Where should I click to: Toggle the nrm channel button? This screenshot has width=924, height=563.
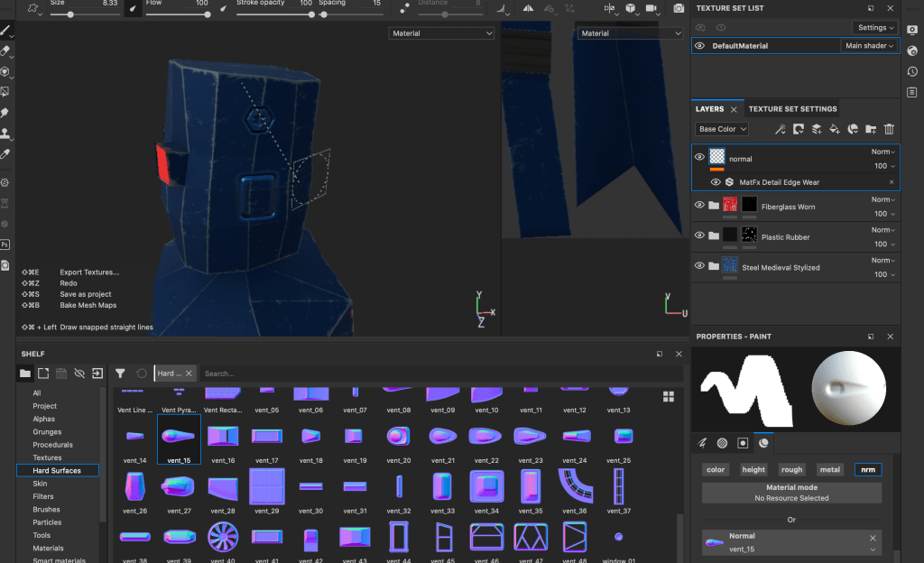(867, 469)
